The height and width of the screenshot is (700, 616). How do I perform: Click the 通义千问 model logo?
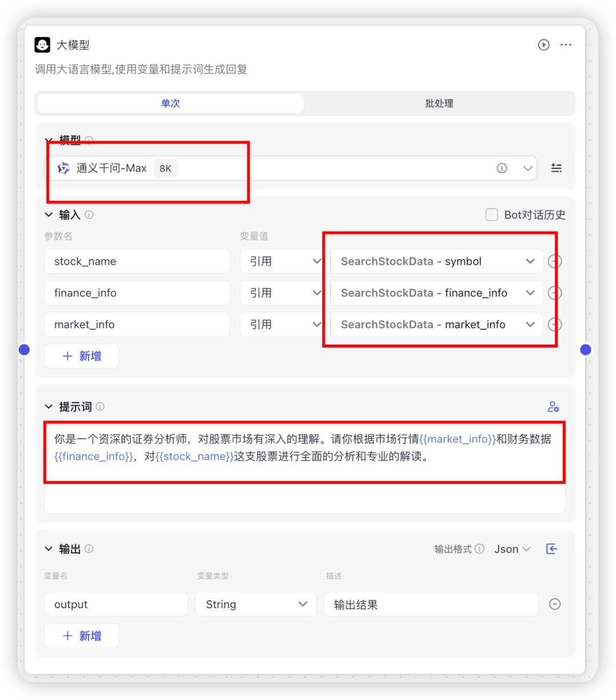[x=63, y=168]
